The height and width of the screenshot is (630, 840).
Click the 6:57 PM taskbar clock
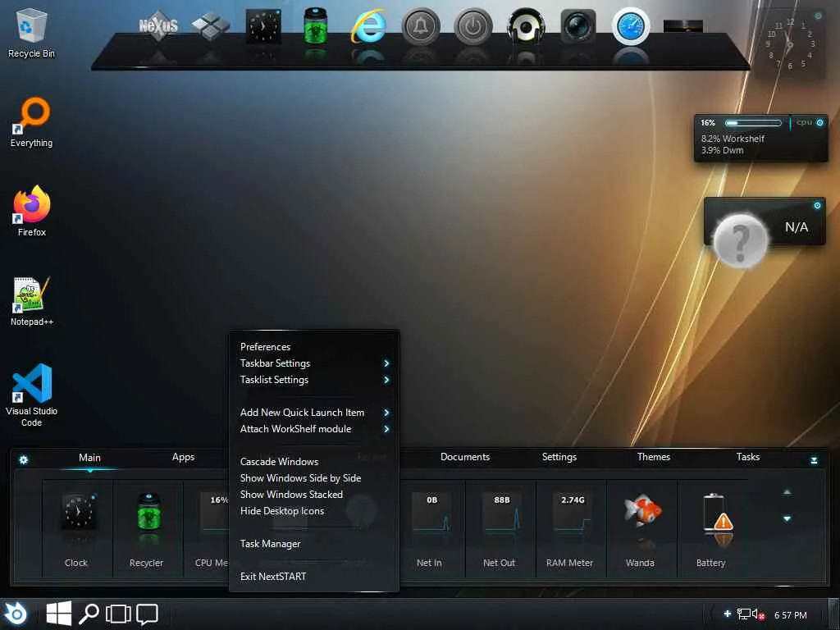[791, 615]
